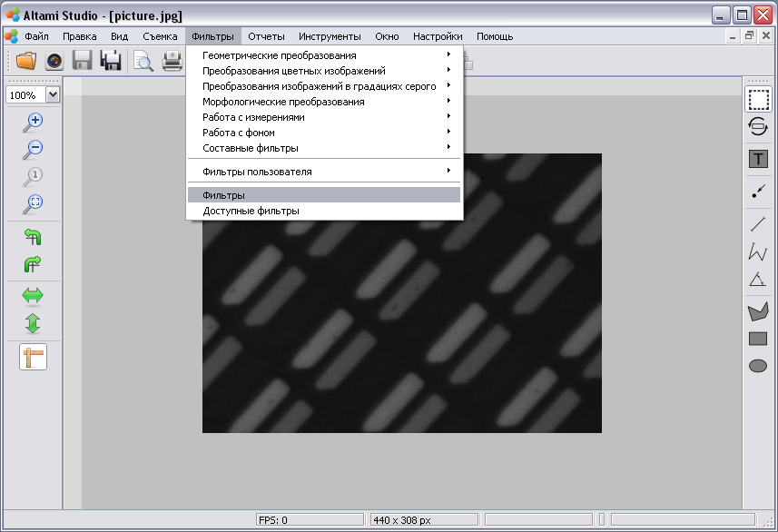Expand Преобразования изображений в градациях серого submenu
Screen dimensions: 778x532
(x=324, y=86)
